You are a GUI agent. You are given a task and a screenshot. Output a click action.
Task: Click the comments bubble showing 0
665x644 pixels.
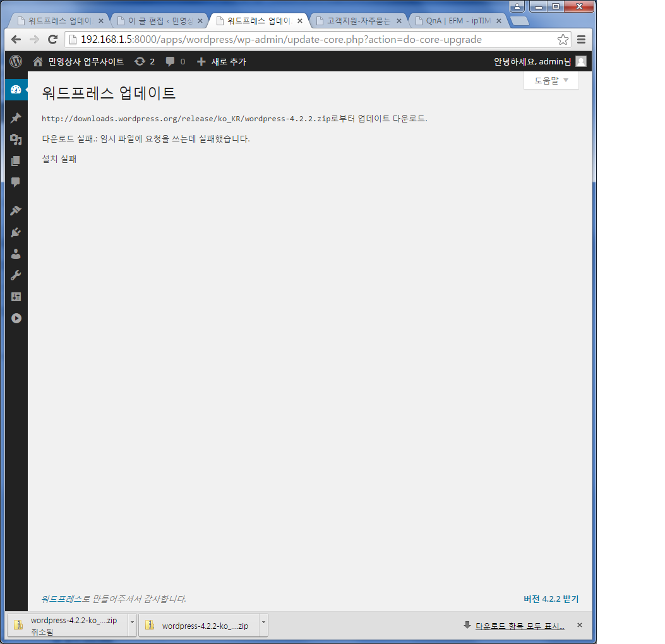tap(175, 61)
